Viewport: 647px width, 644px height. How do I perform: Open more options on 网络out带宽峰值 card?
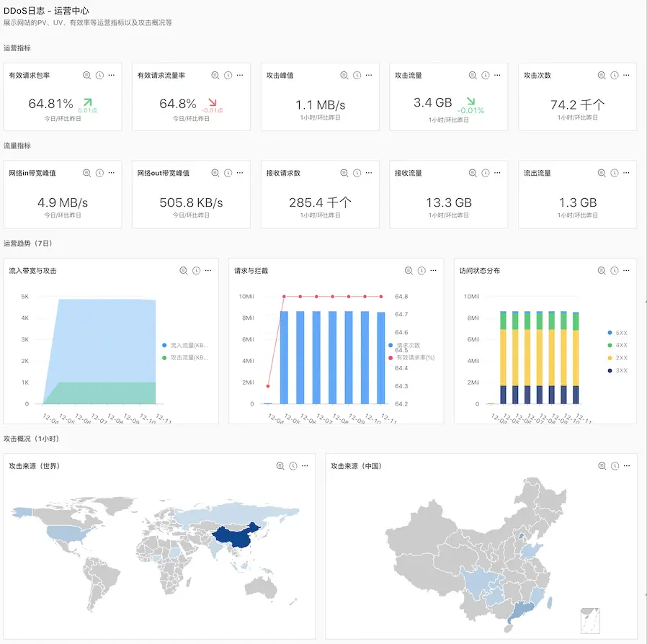pos(240,173)
